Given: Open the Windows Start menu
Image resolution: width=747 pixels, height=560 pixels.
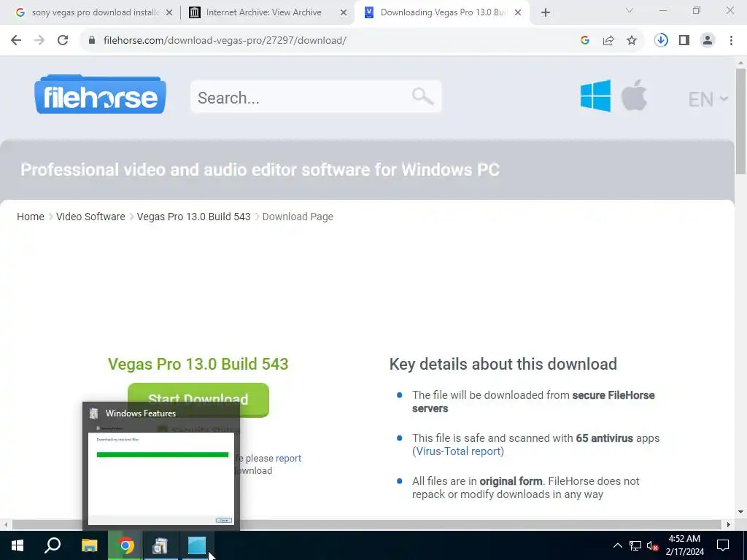Looking at the screenshot, I should (x=18, y=545).
